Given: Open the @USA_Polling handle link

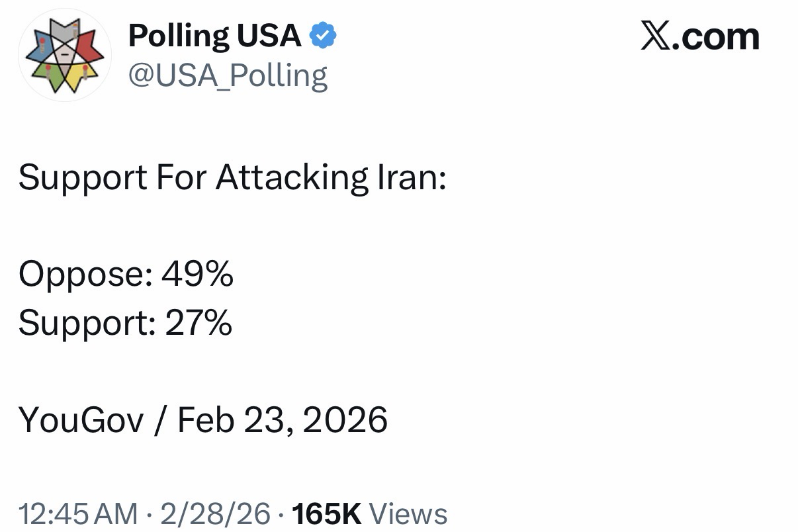Looking at the screenshot, I should 227,75.
